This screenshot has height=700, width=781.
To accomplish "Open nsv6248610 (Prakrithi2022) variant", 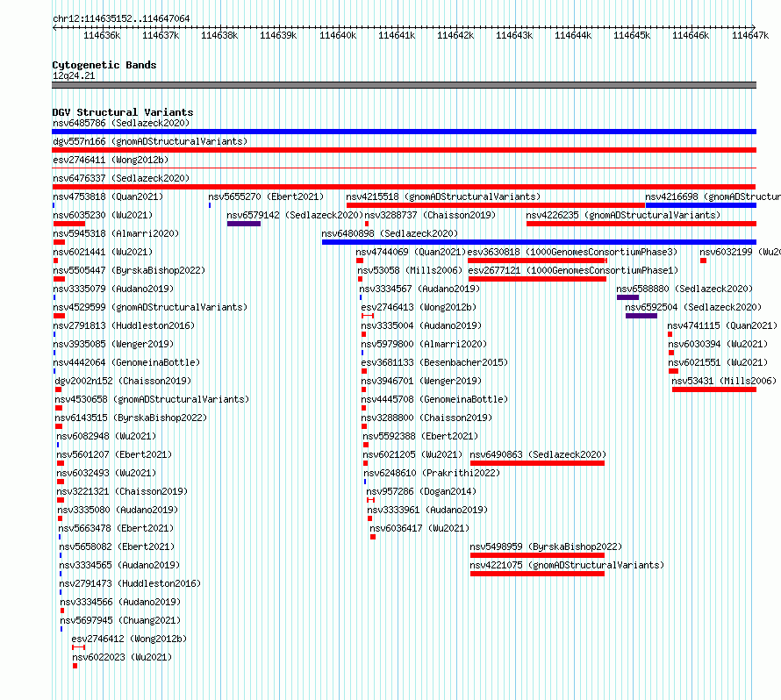I will click(432, 473).
